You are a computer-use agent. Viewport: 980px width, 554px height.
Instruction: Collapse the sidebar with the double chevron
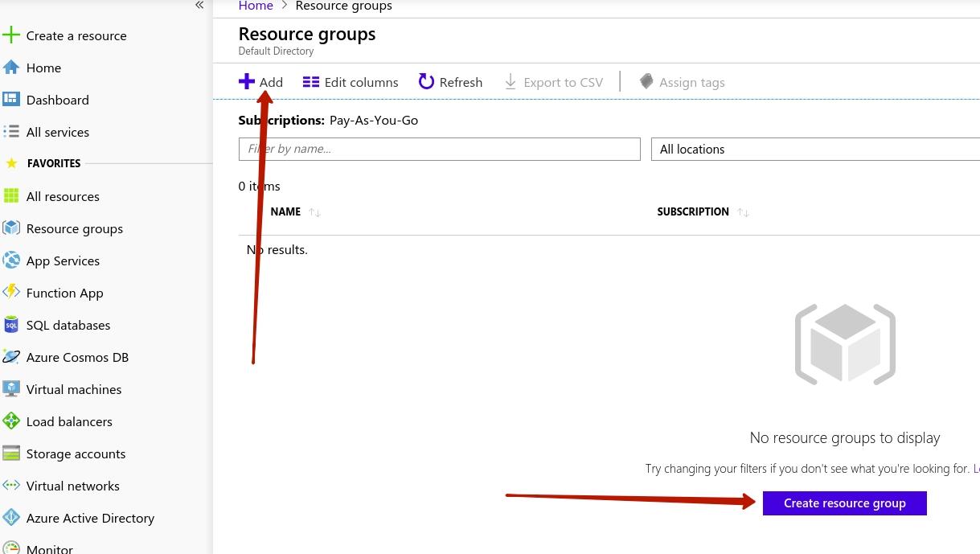(199, 6)
